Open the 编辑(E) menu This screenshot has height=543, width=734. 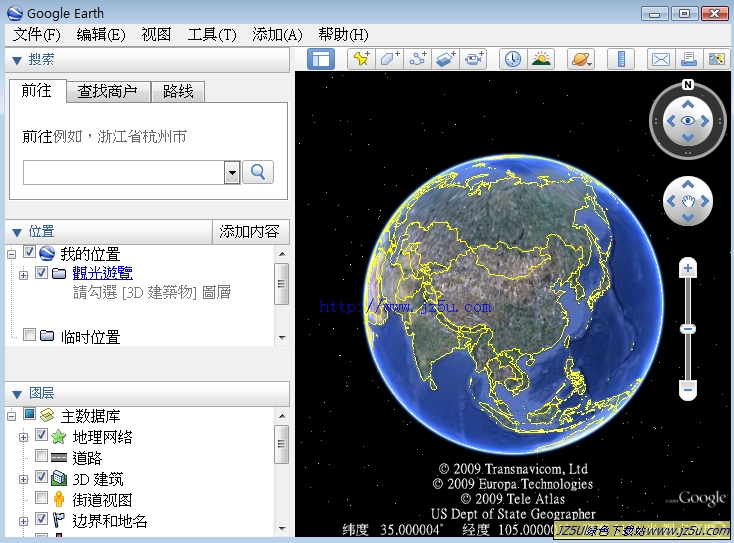(101, 35)
